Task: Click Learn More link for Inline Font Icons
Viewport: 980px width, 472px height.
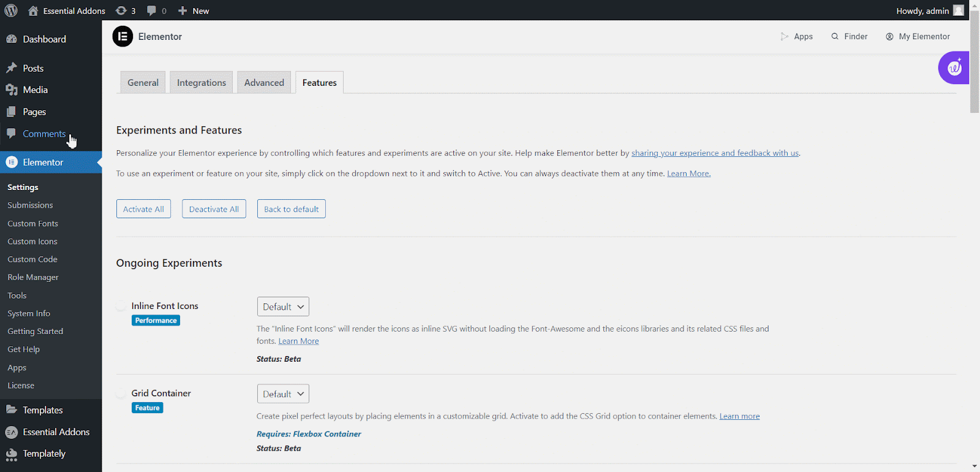Action: (x=298, y=341)
